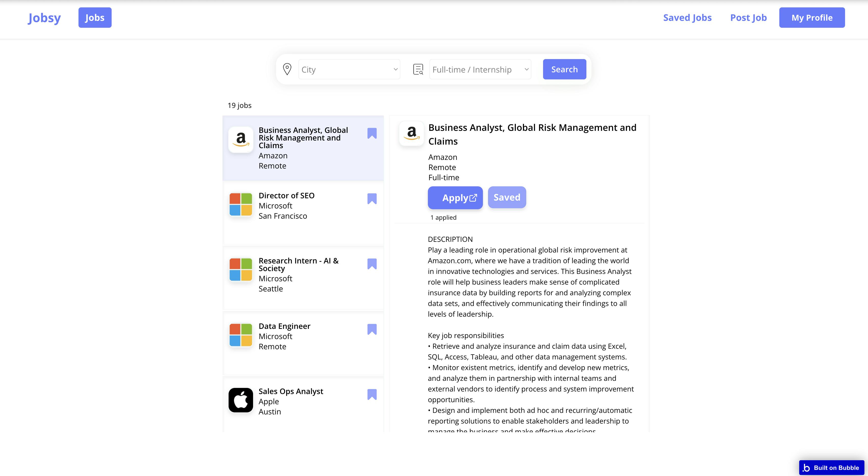Viewport: 868px width, 476px height.
Task: Open the City dropdown
Action: [349, 69]
